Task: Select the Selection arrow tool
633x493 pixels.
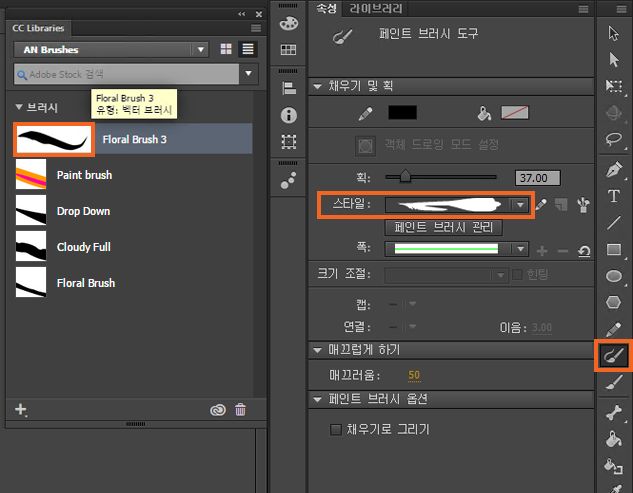Action: 614,34
